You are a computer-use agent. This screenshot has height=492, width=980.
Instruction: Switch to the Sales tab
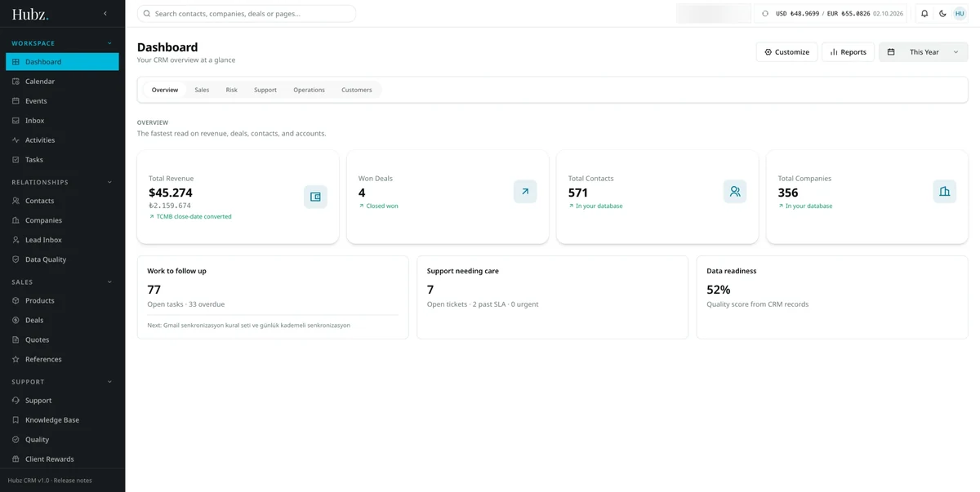(x=202, y=90)
